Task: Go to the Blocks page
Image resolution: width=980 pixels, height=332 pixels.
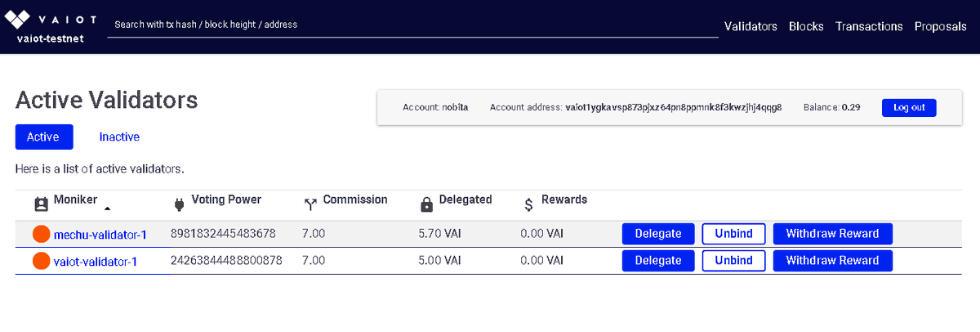Action: pyautogui.click(x=806, y=26)
